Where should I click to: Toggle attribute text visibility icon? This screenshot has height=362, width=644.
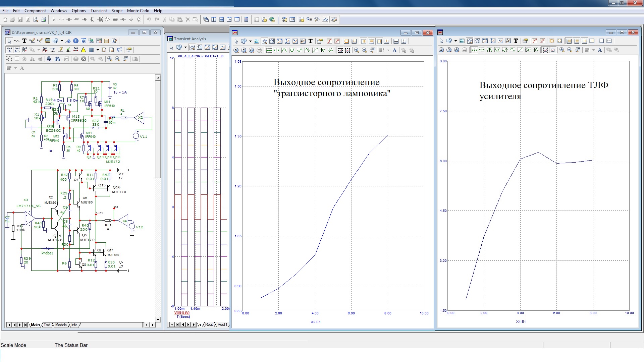(9, 50)
